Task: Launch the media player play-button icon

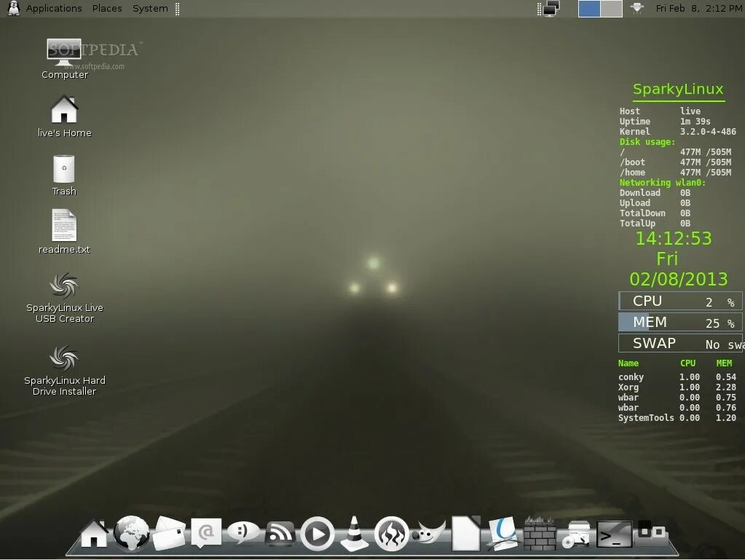Action: 317,534
